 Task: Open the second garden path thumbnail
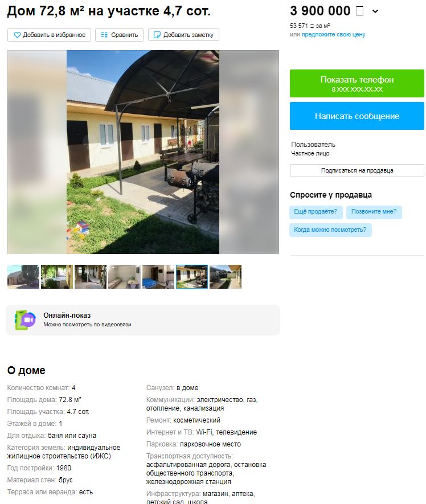(x=57, y=277)
